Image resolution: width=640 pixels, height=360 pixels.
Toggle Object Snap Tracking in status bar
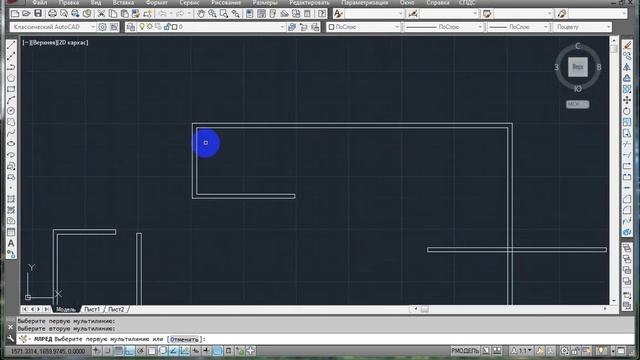point(173,351)
